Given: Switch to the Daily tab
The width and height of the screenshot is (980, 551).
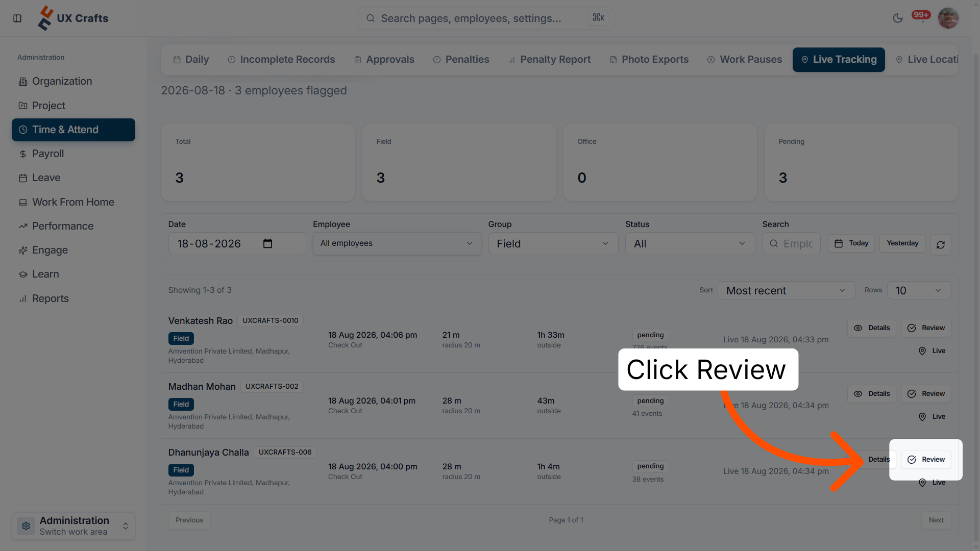Looking at the screenshot, I should 191,60.
